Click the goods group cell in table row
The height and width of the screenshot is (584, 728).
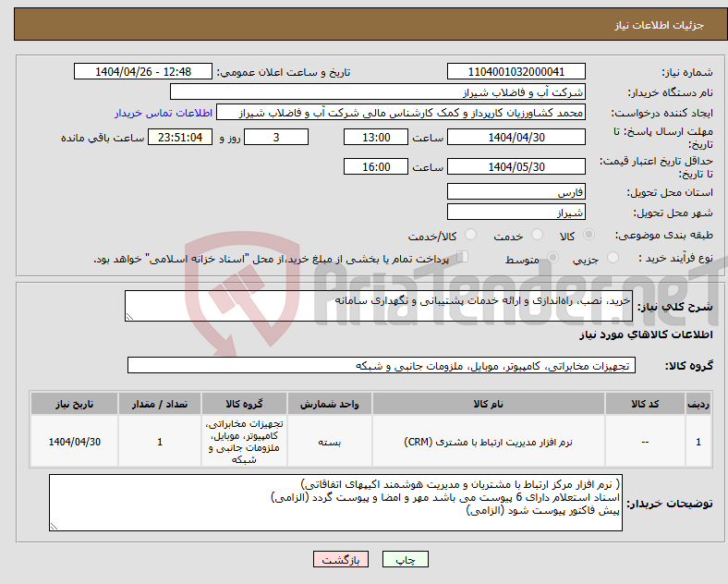tap(244, 442)
